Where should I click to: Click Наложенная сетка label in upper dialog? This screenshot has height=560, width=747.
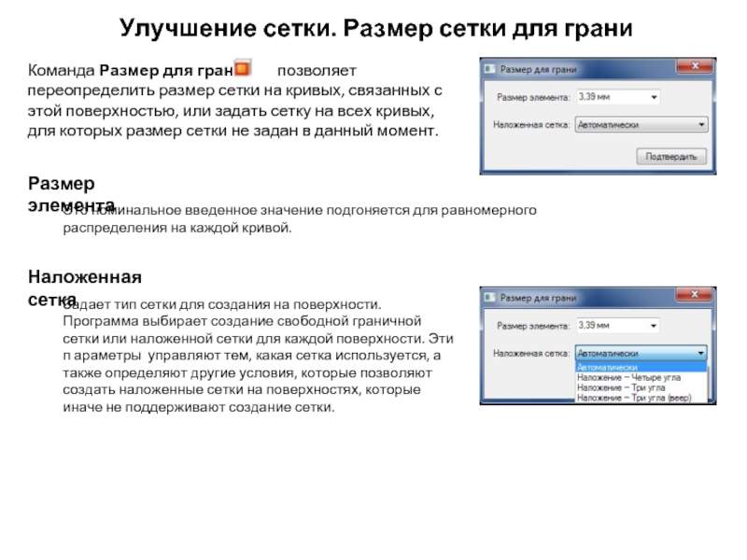(x=531, y=125)
